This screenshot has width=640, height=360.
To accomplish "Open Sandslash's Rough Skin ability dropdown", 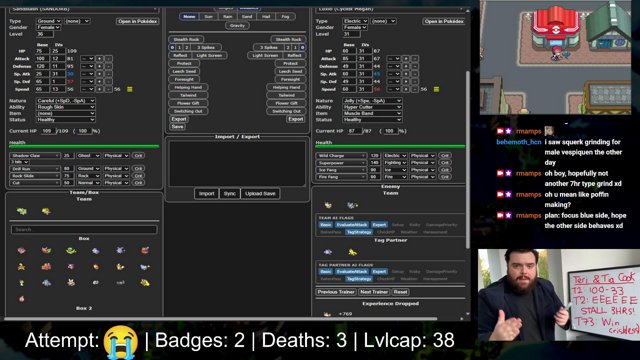I will tap(66, 107).
